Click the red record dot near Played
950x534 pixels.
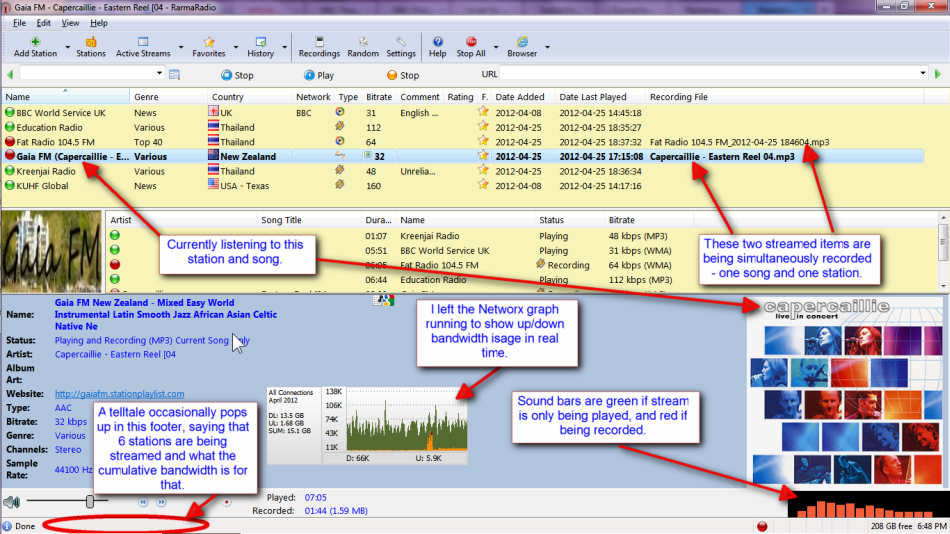pyautogui.click(x=227, y=502)
